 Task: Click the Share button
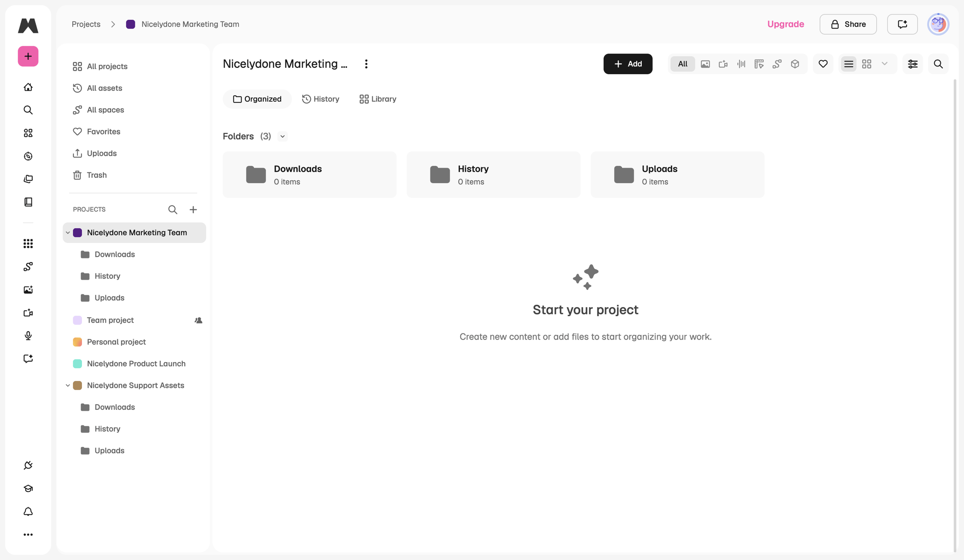pos(848,24)
